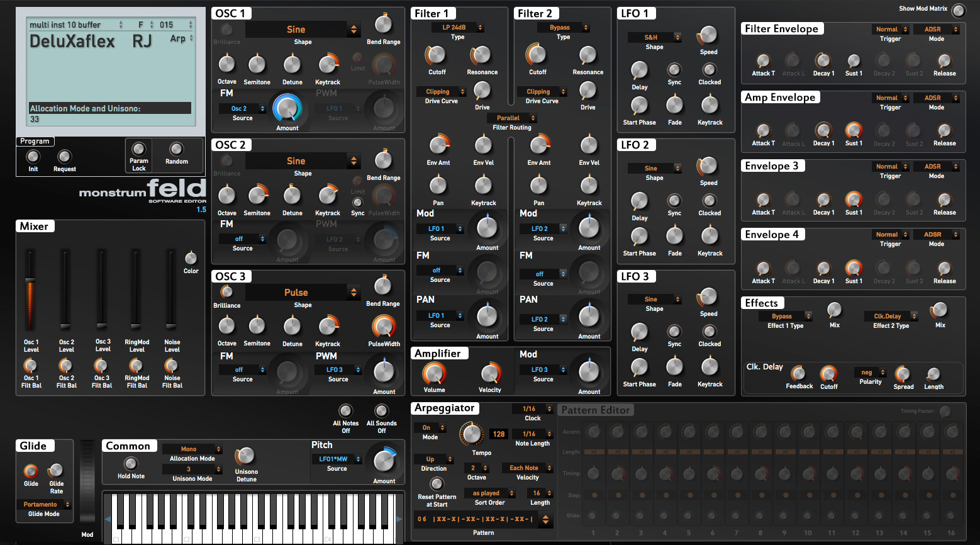The height and width of the screenshot is (545, 980).
Task: Click the Reset Pattern at Start button
Action: (437, 483)
